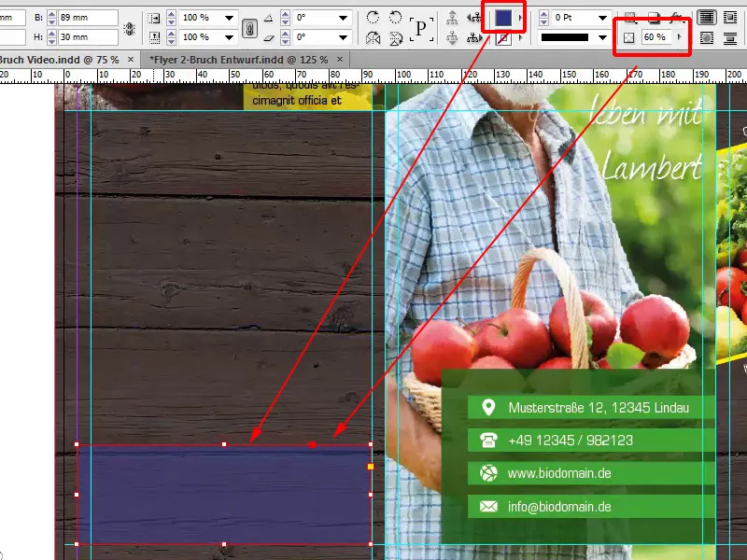Flip the selection vertically
This screenshot has width=747, height=560.
395,38
